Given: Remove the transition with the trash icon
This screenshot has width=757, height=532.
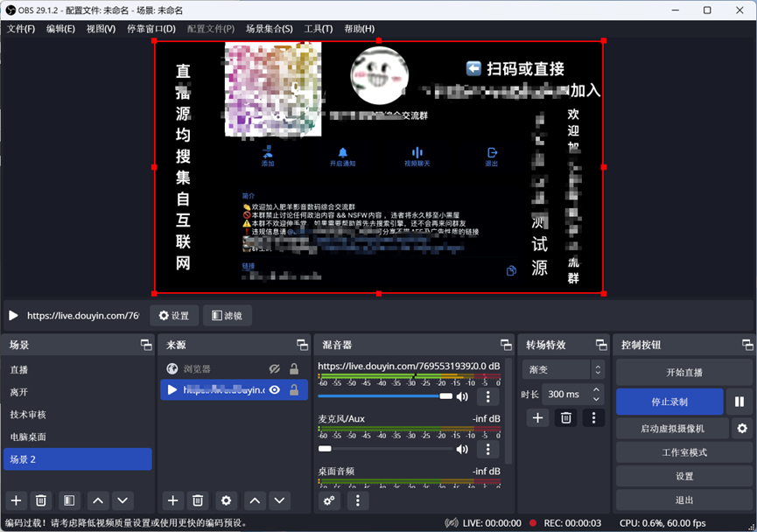Looking at the screenshot, I should [566, 418].
